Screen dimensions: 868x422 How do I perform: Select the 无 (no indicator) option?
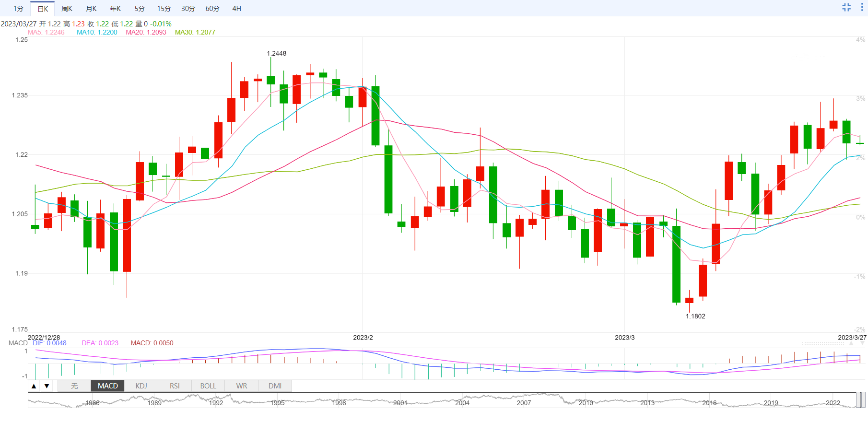click(74, 386)
